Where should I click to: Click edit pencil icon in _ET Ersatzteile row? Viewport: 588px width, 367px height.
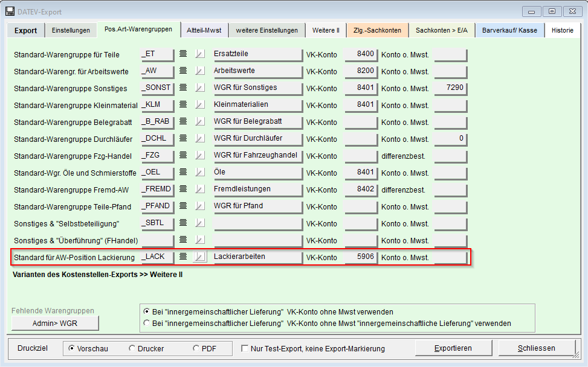200,54
